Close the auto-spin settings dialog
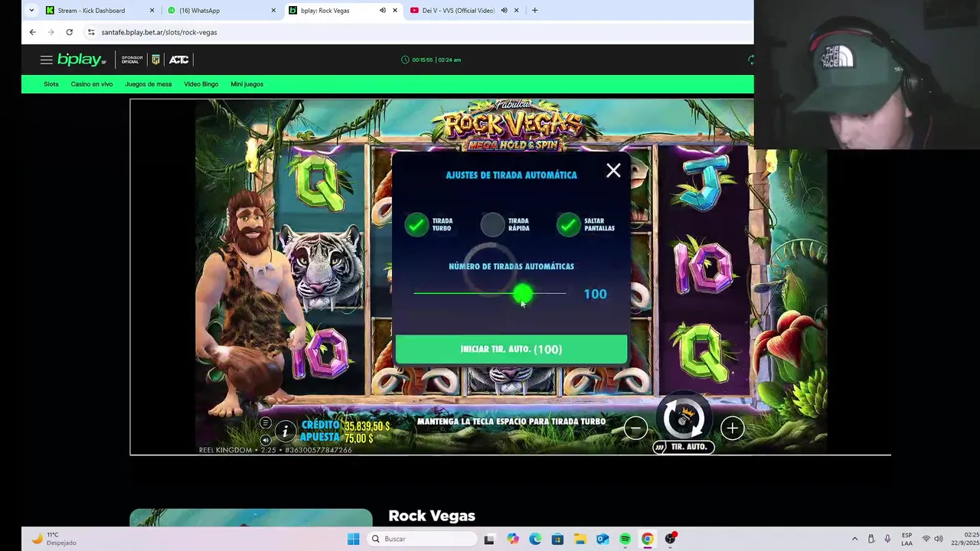 click(613, 171)
